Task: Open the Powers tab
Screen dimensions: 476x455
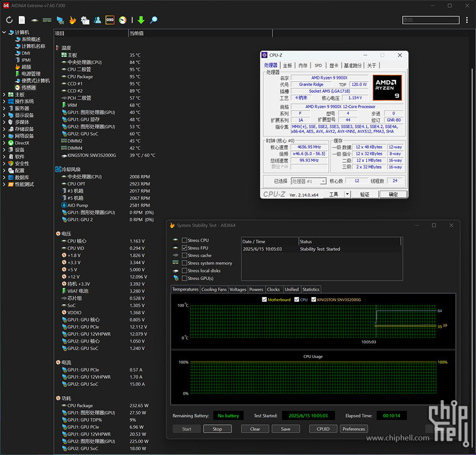Action: pyautogui.click(x=256, y=289)
